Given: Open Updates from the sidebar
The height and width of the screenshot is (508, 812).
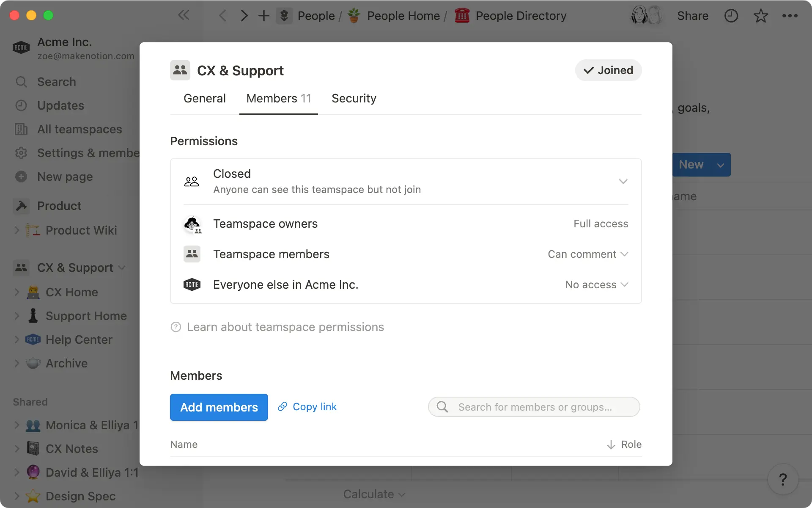Looking at the screenshot, I should tap(60, 105).
